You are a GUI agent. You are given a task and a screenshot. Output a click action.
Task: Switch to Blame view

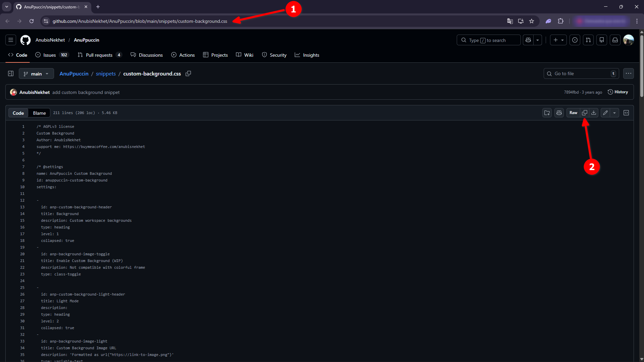point(39,113)
